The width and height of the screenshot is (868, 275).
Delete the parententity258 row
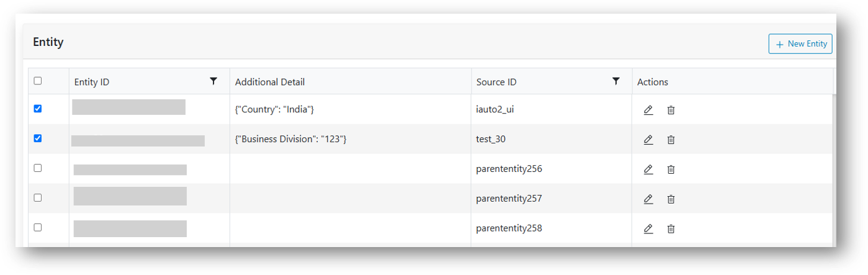(x=671, y=228)
